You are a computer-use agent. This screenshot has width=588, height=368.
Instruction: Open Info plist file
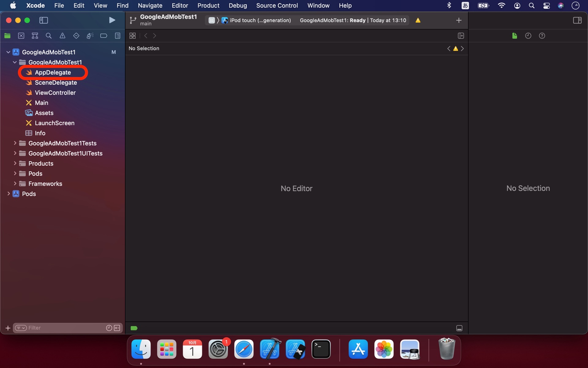(x=40, y=133)
